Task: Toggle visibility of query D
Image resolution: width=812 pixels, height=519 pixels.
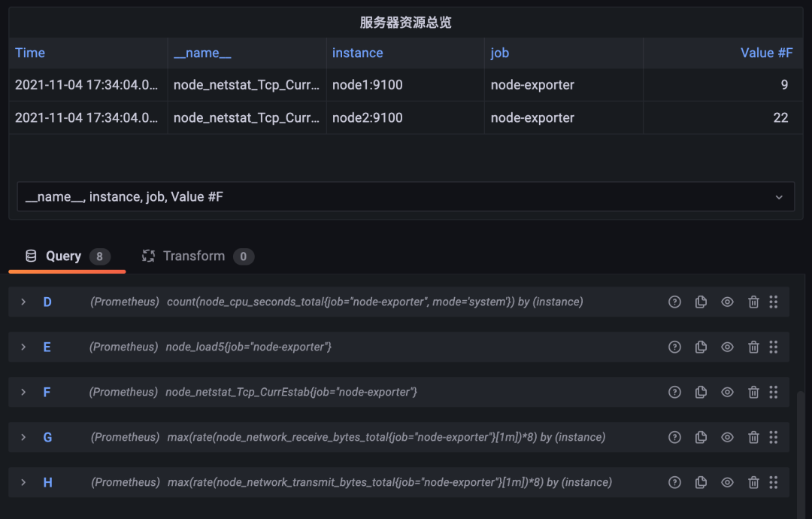Action: 727,302
